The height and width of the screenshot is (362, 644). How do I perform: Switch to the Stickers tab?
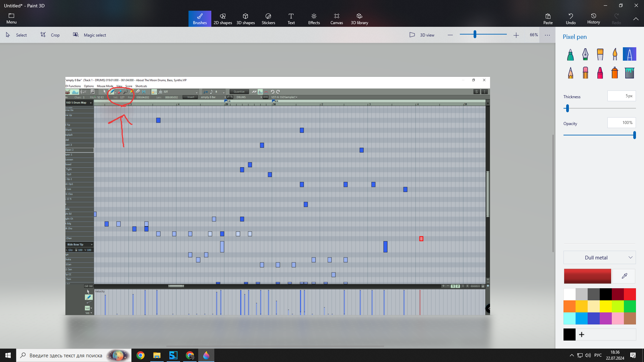(268, 19)
